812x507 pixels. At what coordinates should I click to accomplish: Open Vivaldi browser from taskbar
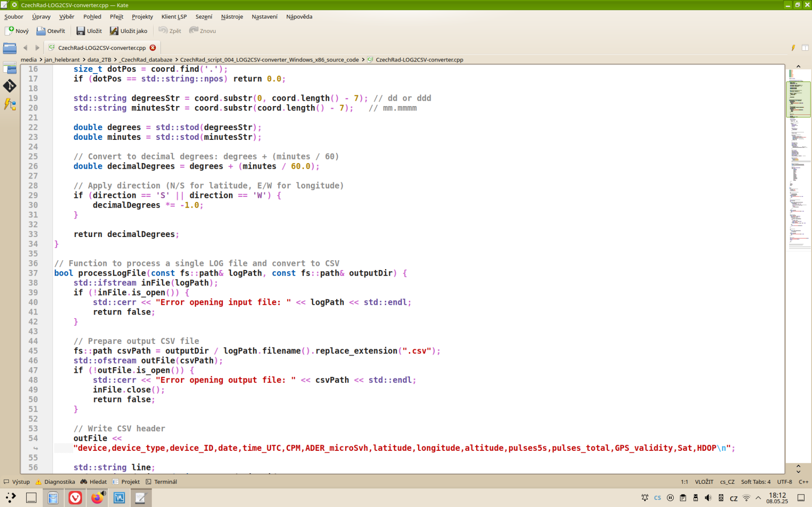pos(75,498)
